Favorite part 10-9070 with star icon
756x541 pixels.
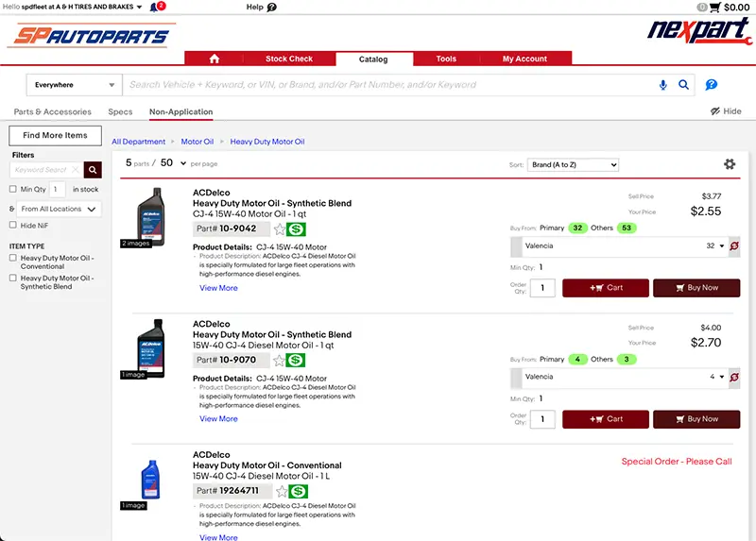coord(279,361)
